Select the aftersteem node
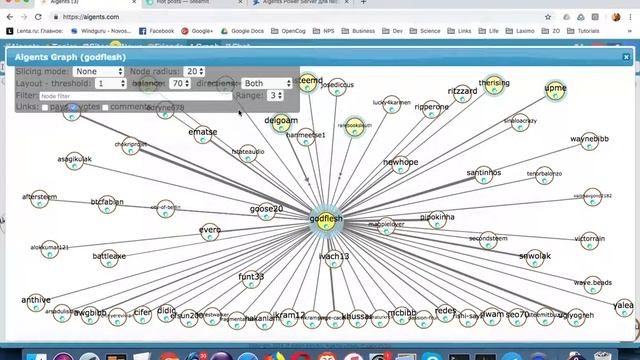 point(40,200)
